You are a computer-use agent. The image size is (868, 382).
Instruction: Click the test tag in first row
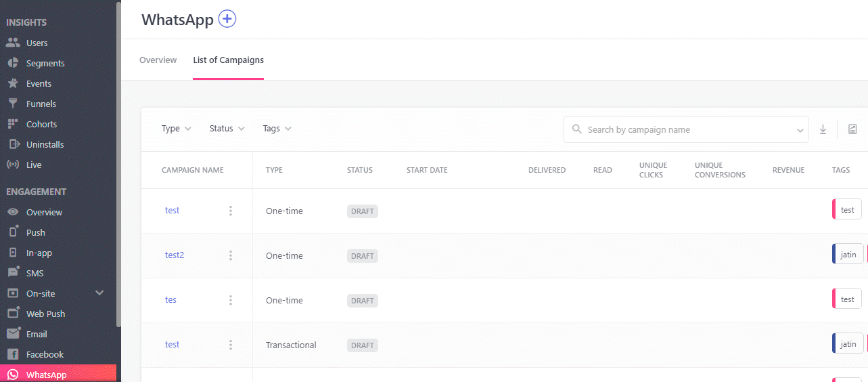pos(847,210)
